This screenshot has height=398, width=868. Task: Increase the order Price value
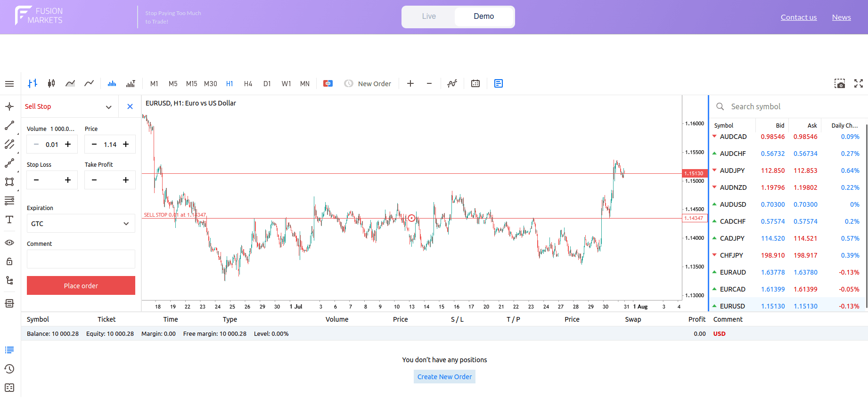[126, 144]
